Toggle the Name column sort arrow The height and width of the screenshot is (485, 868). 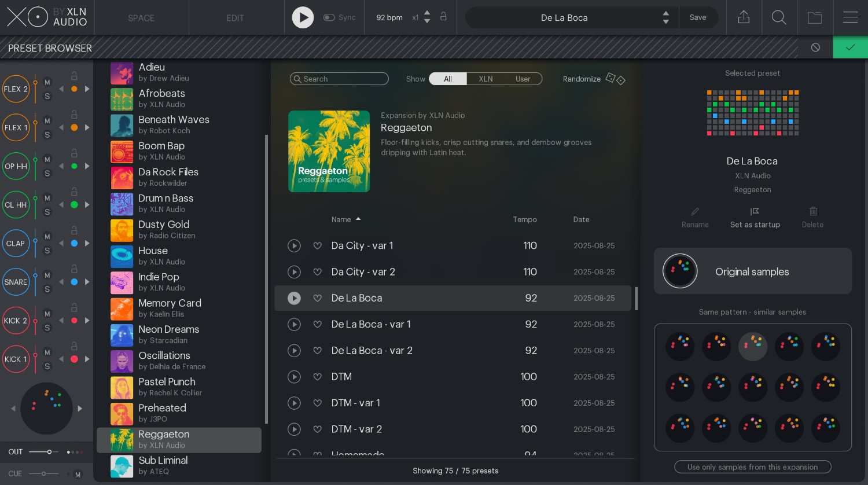pos(358,219)
